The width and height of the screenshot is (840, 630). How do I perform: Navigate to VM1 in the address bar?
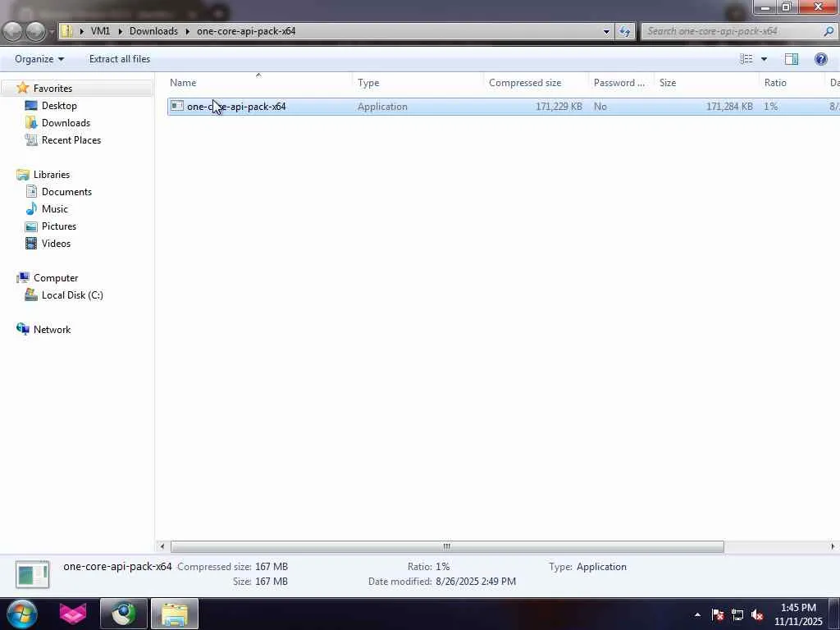click(x=100, y=31)
